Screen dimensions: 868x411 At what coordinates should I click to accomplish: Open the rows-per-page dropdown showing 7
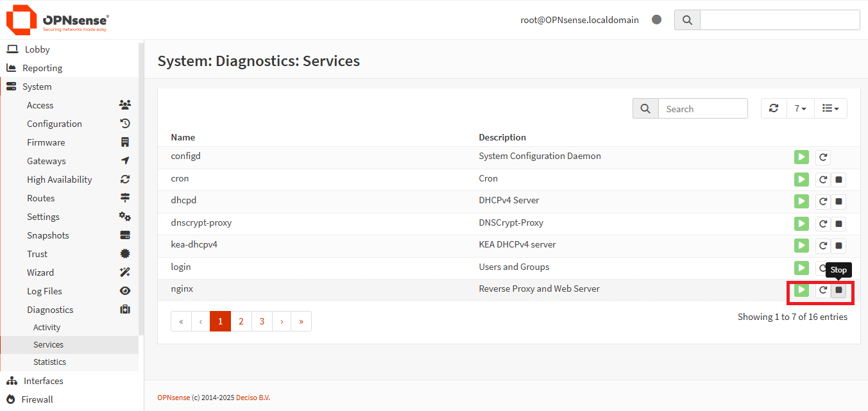tap(800, 108)
